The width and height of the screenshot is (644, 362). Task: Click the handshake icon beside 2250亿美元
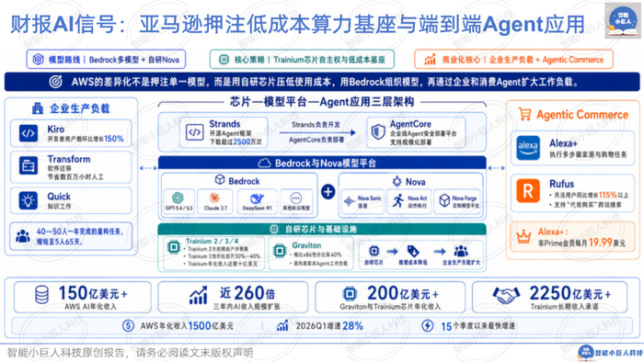pyautogui.click(x=506, y=294)
